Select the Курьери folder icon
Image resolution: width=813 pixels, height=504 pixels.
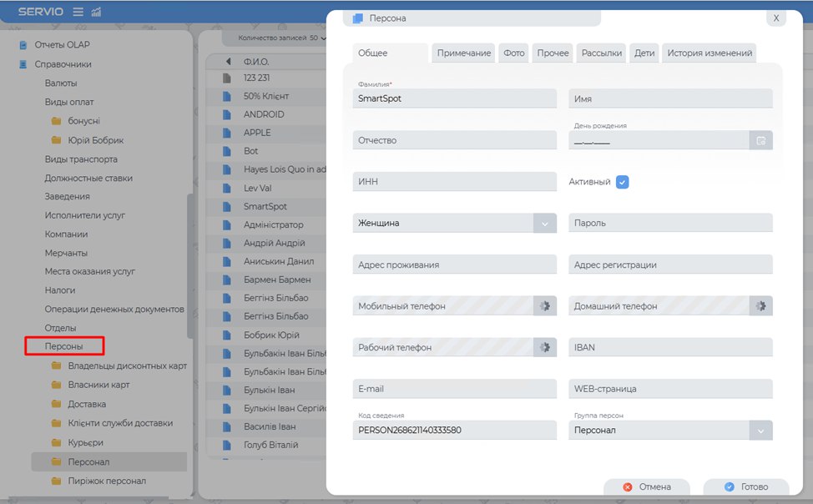click(56, 442)
